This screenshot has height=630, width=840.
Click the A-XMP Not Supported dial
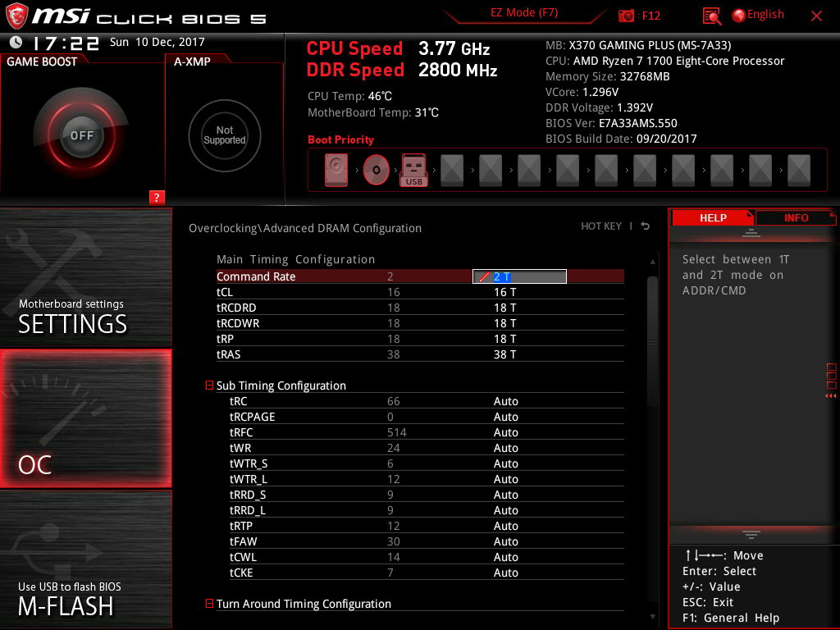[x=225, y=135]
